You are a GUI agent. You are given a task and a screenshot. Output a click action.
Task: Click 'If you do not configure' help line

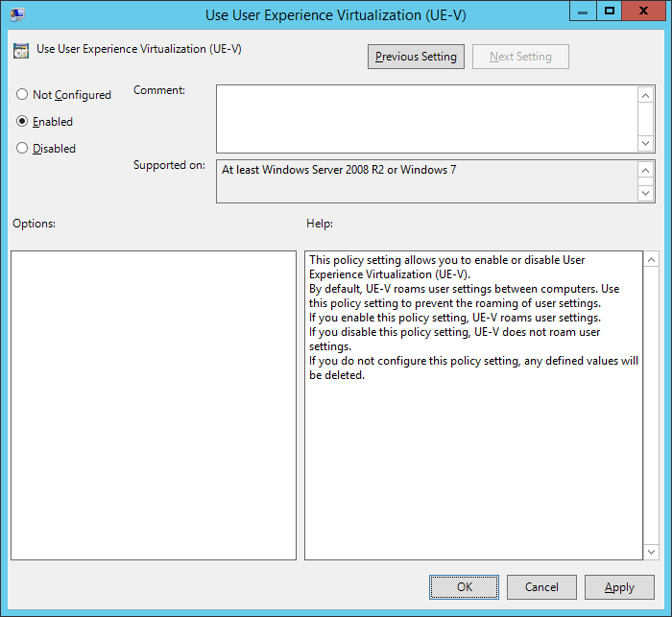coord(473,361)
